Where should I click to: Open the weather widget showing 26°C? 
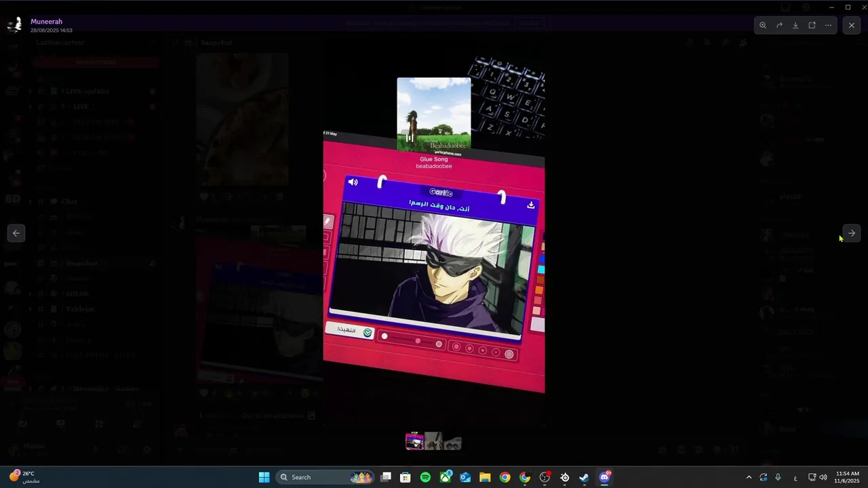[x=24, y=476]
